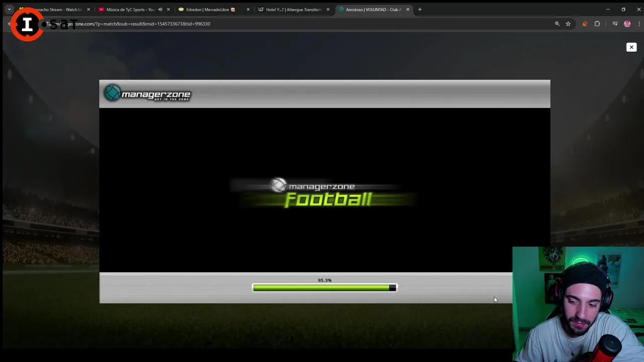644x362 pixels.
Task: Open the Extensions puzzle icon
Action: (x=597, y=24)
